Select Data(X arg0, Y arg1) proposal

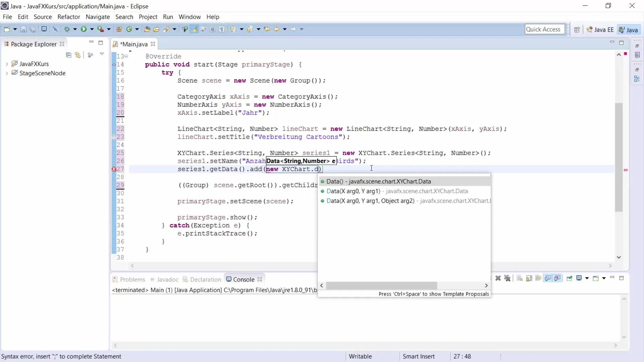(404, 191)
